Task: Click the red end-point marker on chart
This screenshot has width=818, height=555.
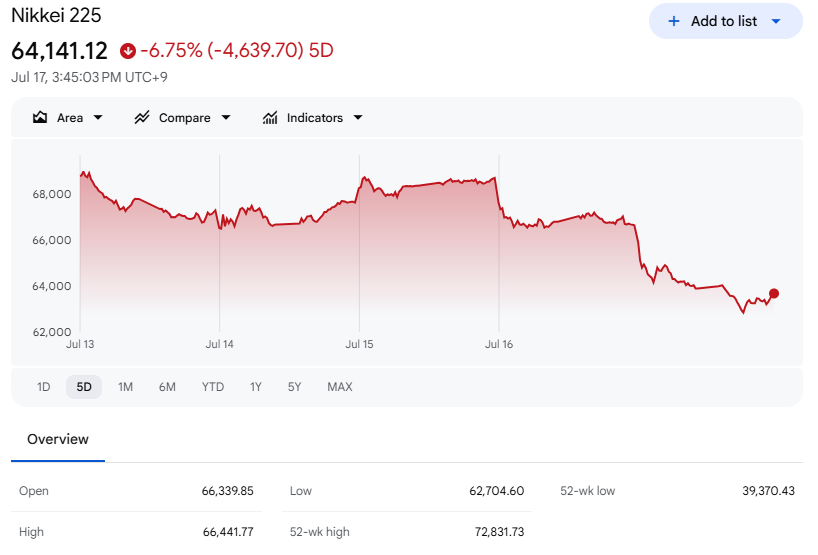Action: (x=774, y=294)
